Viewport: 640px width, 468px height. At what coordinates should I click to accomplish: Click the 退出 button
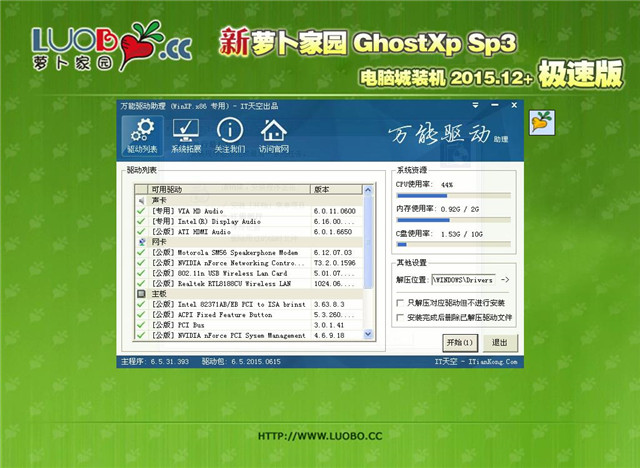click(x=500, y=343)
